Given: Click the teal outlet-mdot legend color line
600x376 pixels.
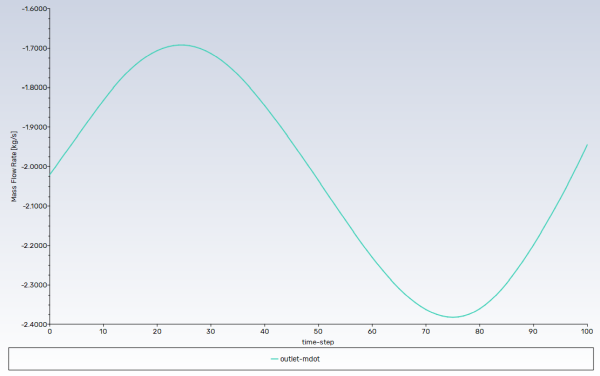Looking at the screenshot, I should click(274, 359).
